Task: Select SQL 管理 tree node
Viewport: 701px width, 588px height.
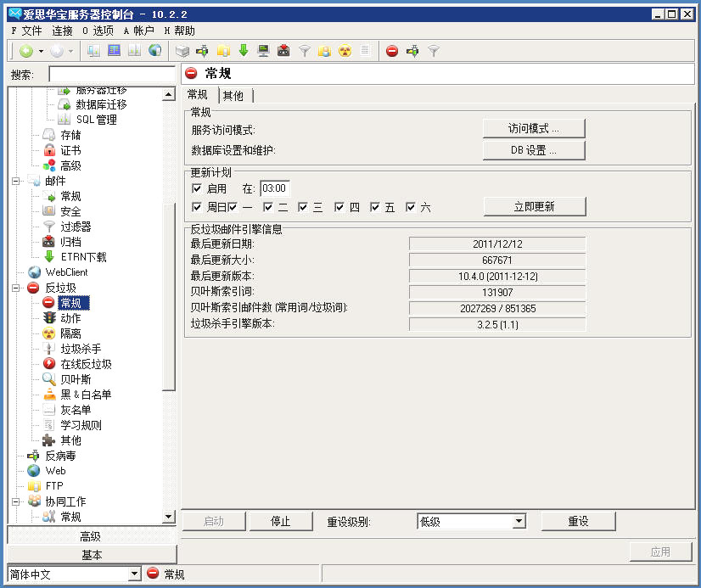Action: [x=97, y=120]
